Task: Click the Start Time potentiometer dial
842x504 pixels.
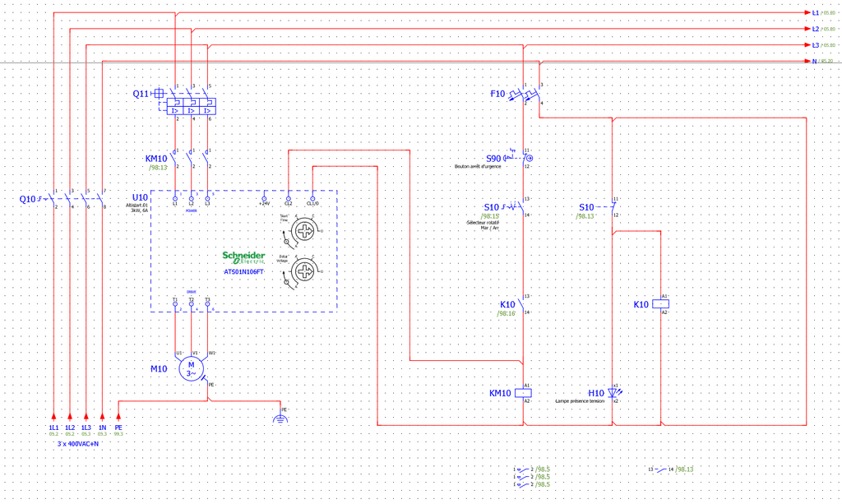Action: click(305, 228)
